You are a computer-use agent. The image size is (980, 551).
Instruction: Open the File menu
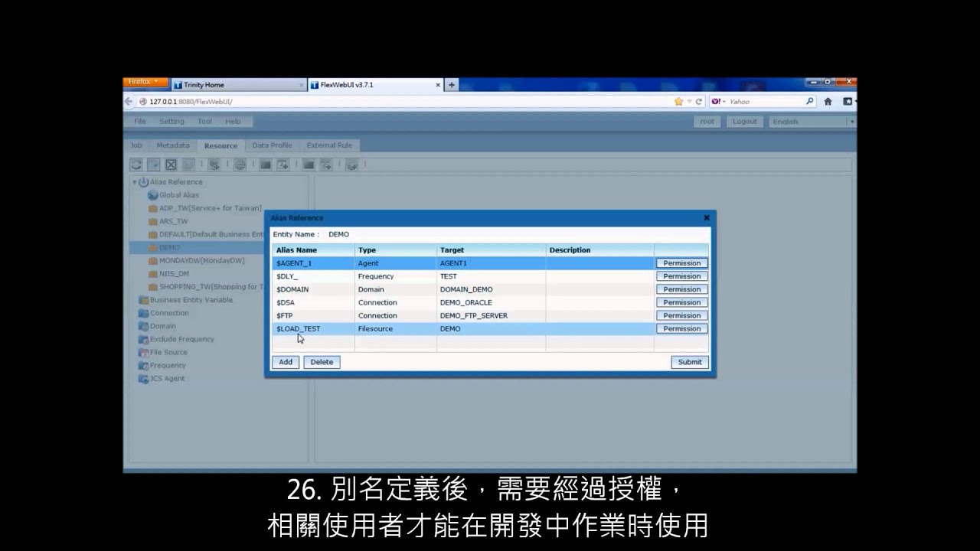pos(140,122)
